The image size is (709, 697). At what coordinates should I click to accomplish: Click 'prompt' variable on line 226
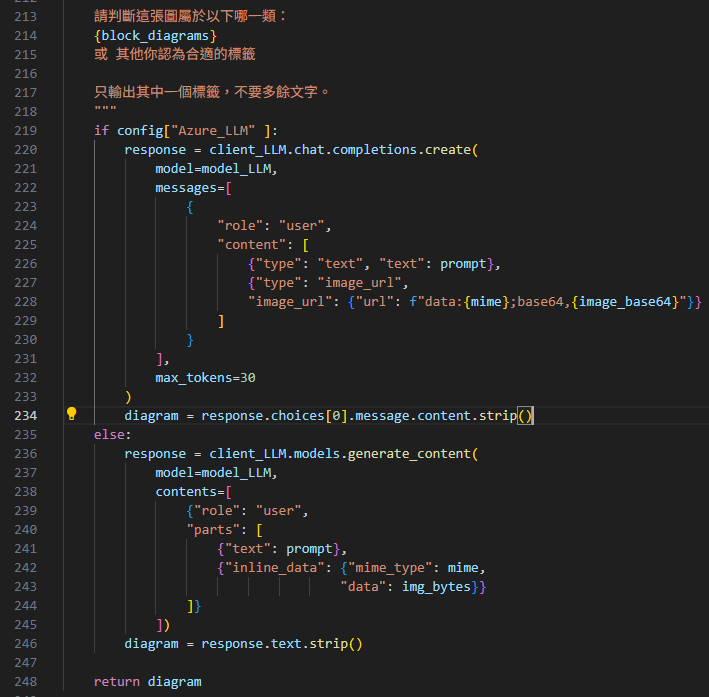pyautogui.click(x=463, y=264)
